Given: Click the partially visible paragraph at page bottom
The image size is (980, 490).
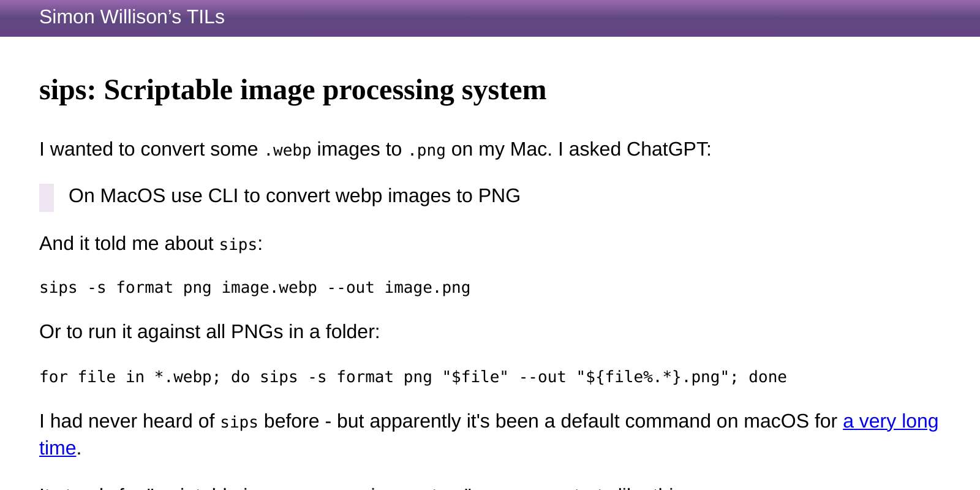Looking at the screenshot, I should (x=355, y=487).
